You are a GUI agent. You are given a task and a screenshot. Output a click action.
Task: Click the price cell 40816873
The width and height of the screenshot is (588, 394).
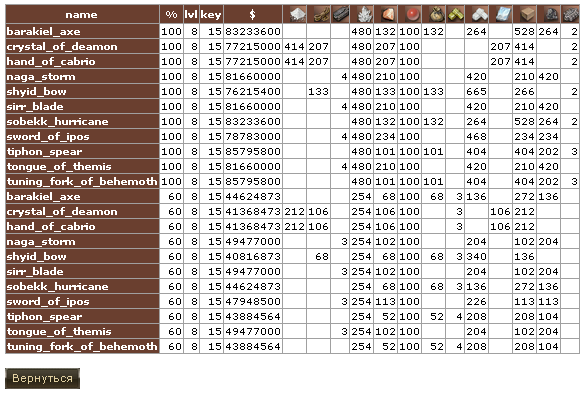point(253,256)
